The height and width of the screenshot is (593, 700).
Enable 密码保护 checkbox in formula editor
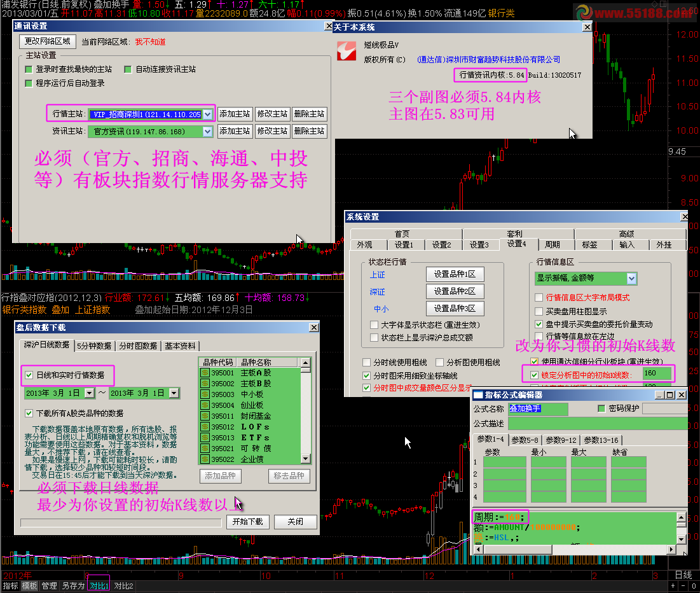[x=601, y=408]
